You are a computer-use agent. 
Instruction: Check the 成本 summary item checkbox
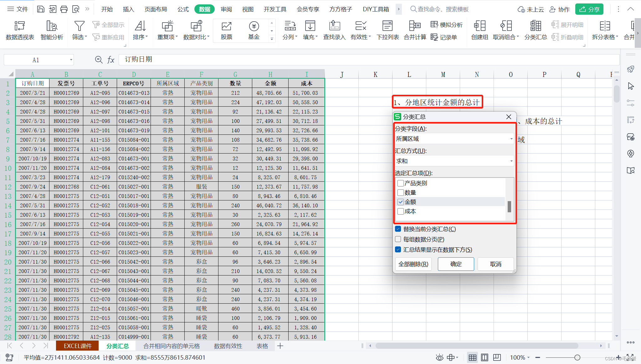pyautogui.click(x=401, y=212)
